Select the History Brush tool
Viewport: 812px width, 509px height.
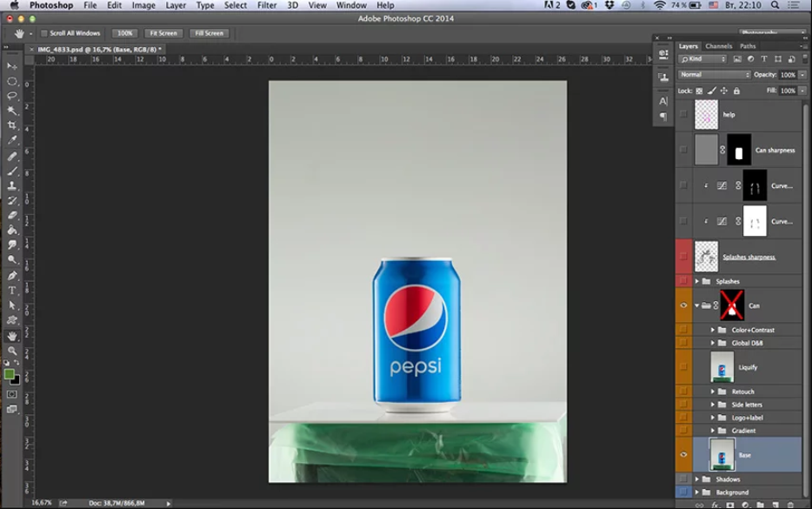(12, 201)
